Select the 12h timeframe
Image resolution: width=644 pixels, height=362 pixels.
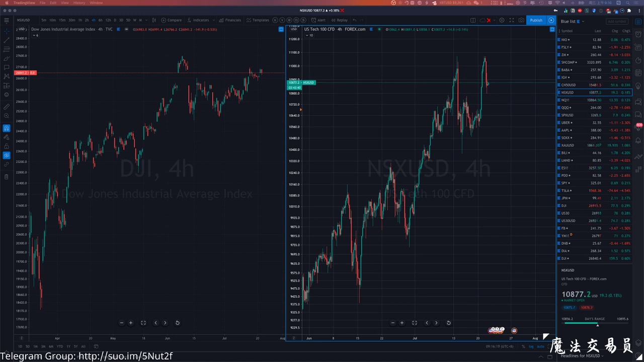click(x=108, y=20)
